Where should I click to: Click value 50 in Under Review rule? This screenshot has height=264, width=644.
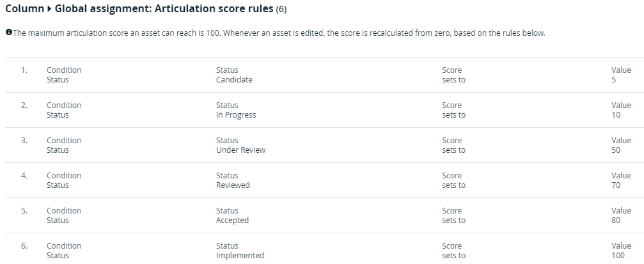pyautogui.click(x=616, y=150)
